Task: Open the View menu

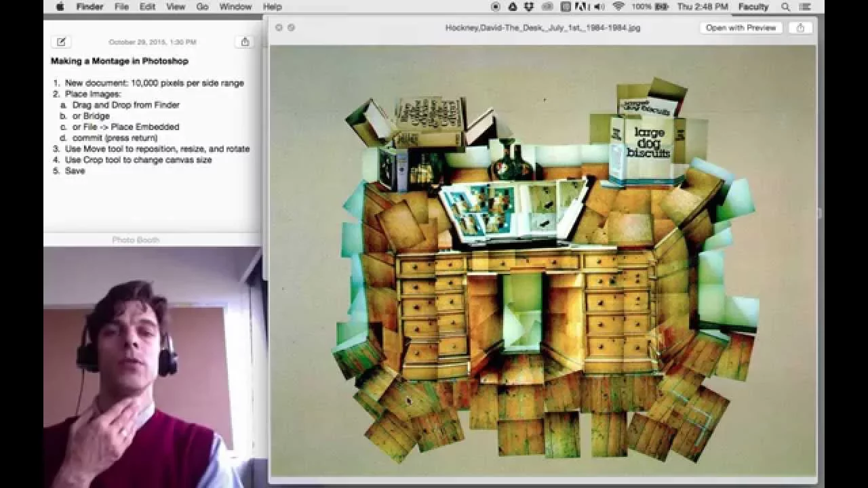Action: pos(176,7)
